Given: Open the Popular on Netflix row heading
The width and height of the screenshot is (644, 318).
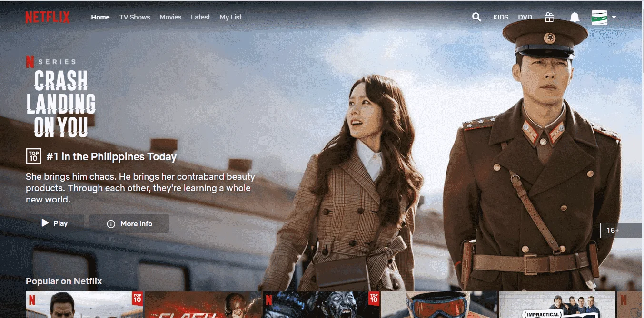Looking at the screenshot, I should (64, 281).
